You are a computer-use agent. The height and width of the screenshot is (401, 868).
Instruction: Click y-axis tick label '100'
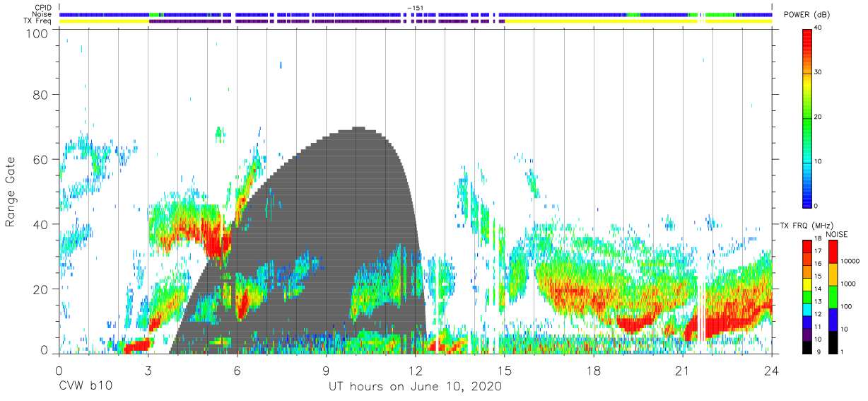click(x=36, y=33)
